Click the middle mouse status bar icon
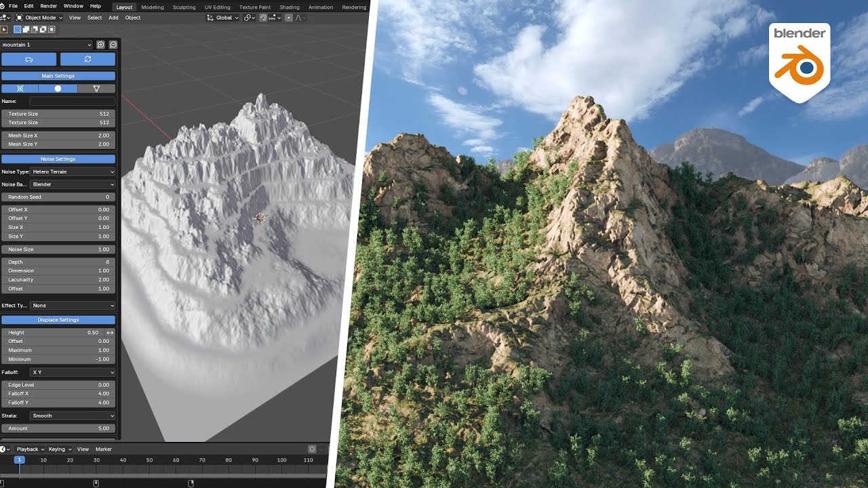 pos(96,483)
